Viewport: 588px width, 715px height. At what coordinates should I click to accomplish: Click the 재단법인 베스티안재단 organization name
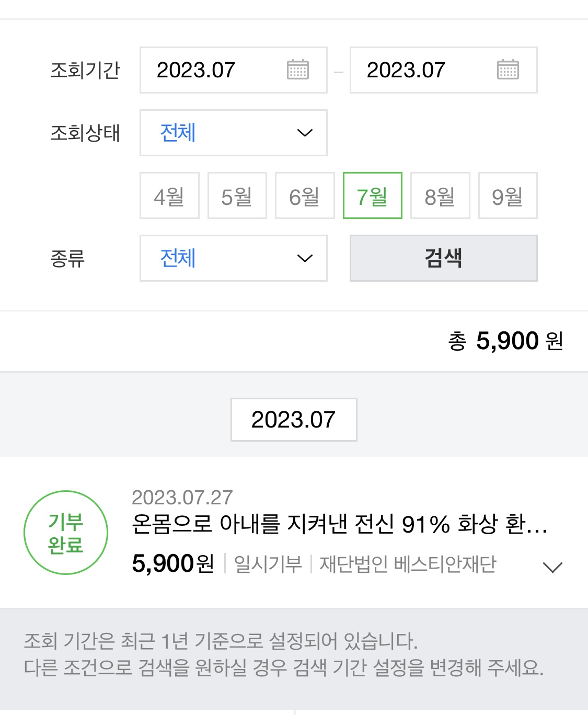pyautogui.click(x=408, y=564)
